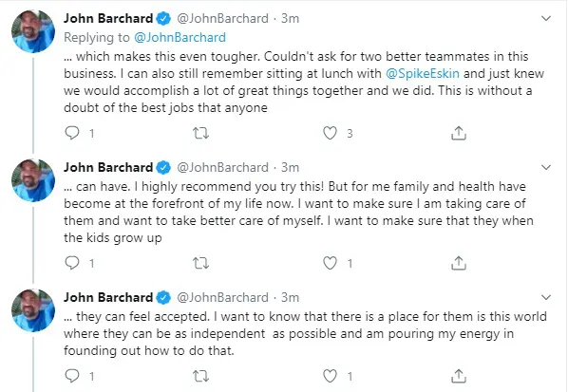This screenshot has height=392, width=568.
Task: Retweet the family and health tweet
Action: click(x=200, y=263)
